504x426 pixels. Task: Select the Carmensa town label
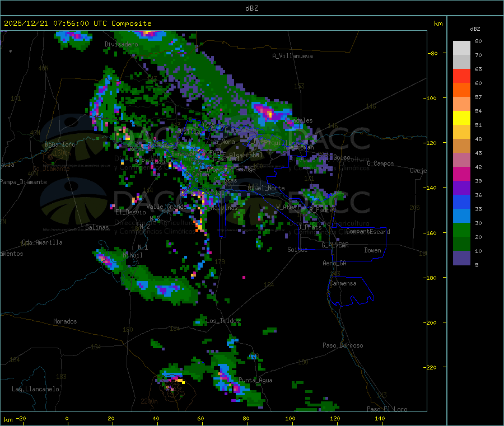343,283
